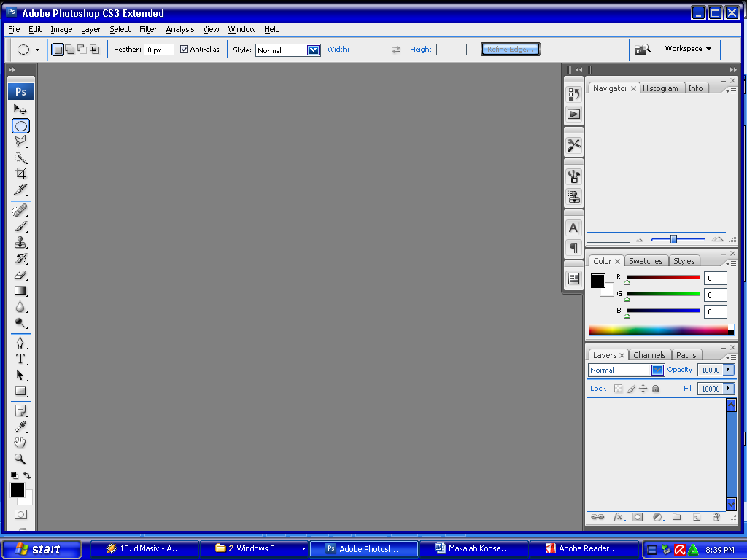
Task: Open the tool preset picker arrow
Action: coord(38,50)
